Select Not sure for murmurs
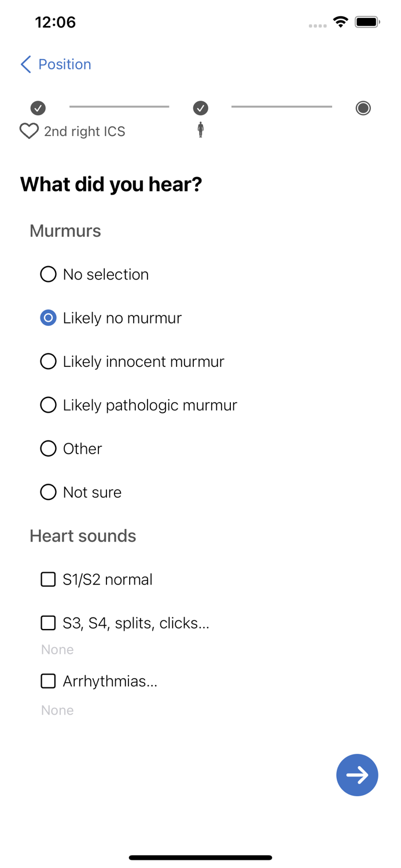Viewport: 401px width, 868px height. (x=48, y=491)
